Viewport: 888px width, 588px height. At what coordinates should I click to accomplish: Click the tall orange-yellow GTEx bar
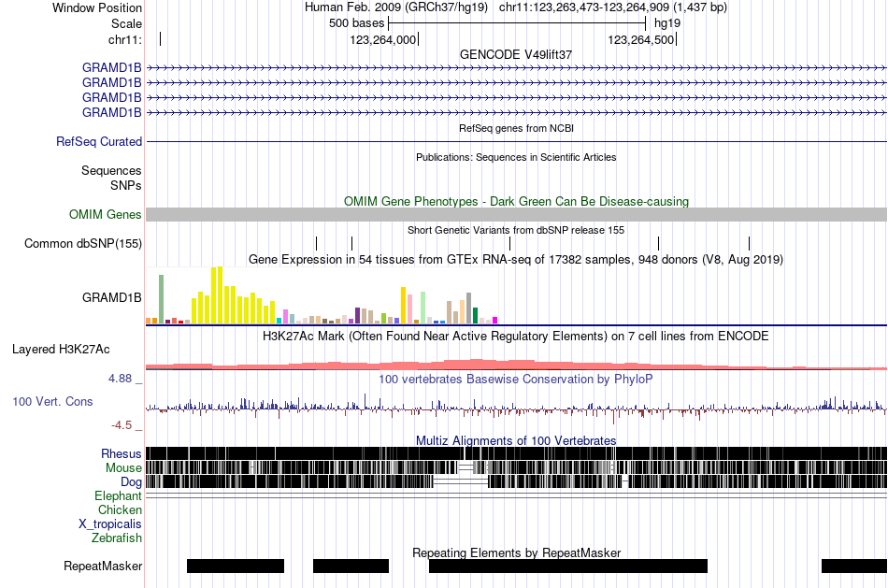403,306
